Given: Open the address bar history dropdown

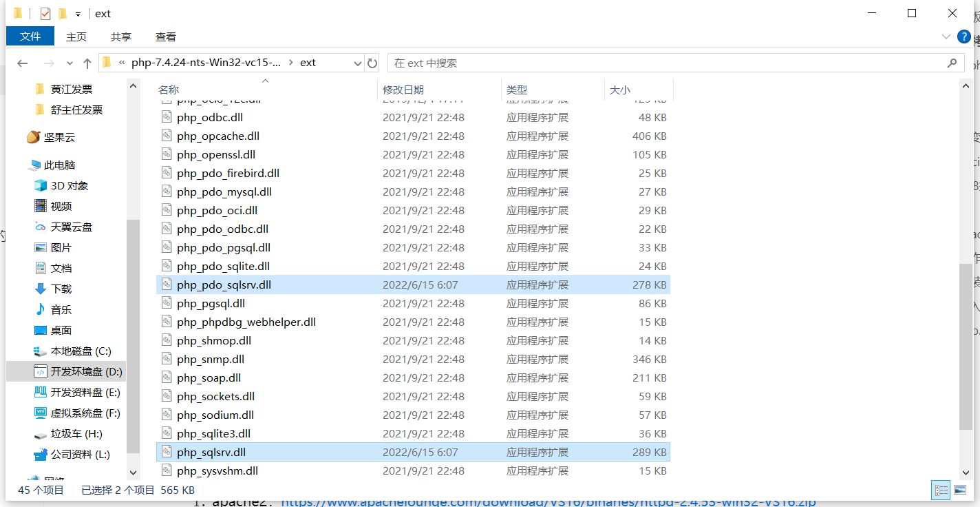Looking at the screenshot, I should point(357,63).
